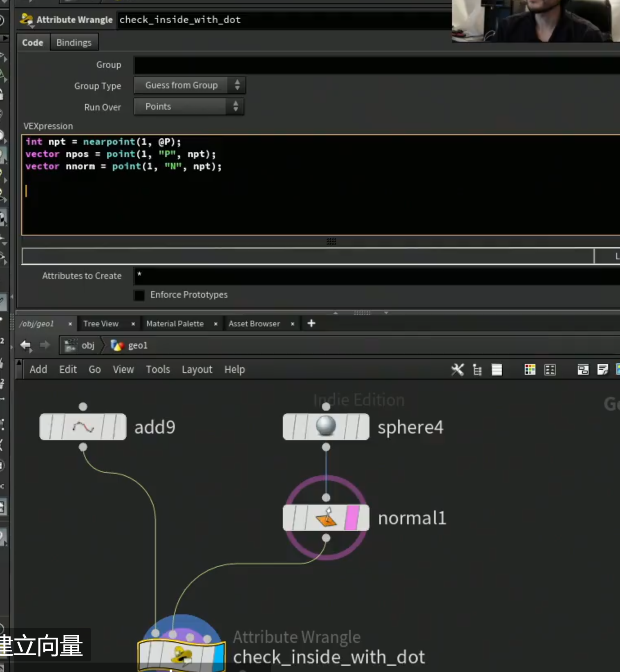Click the Attributes to Create field
Viewport: 620px width, 672px height.
tap(376, 276)
